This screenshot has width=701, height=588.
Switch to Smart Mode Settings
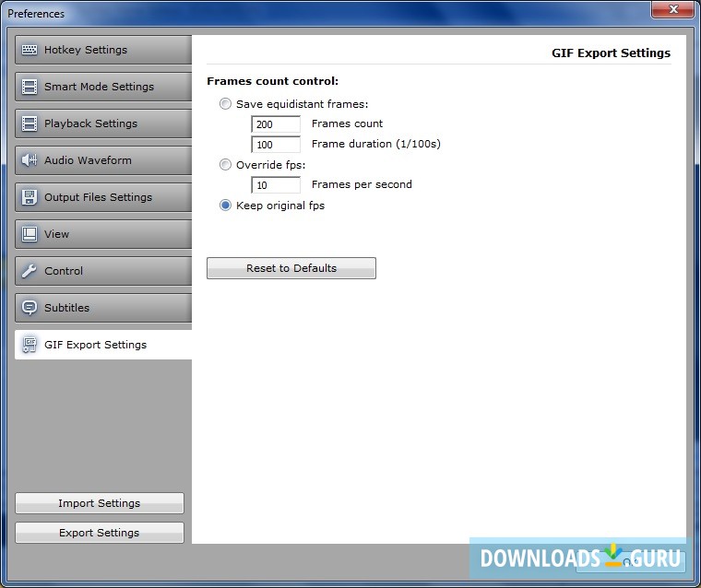point(103,87)
